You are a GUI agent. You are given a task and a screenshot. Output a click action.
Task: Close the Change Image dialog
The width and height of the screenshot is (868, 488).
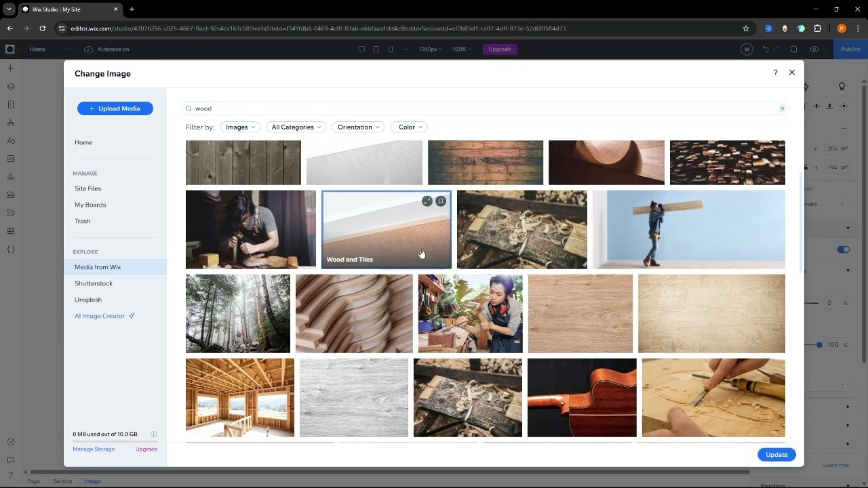click(x=791, y=73)
